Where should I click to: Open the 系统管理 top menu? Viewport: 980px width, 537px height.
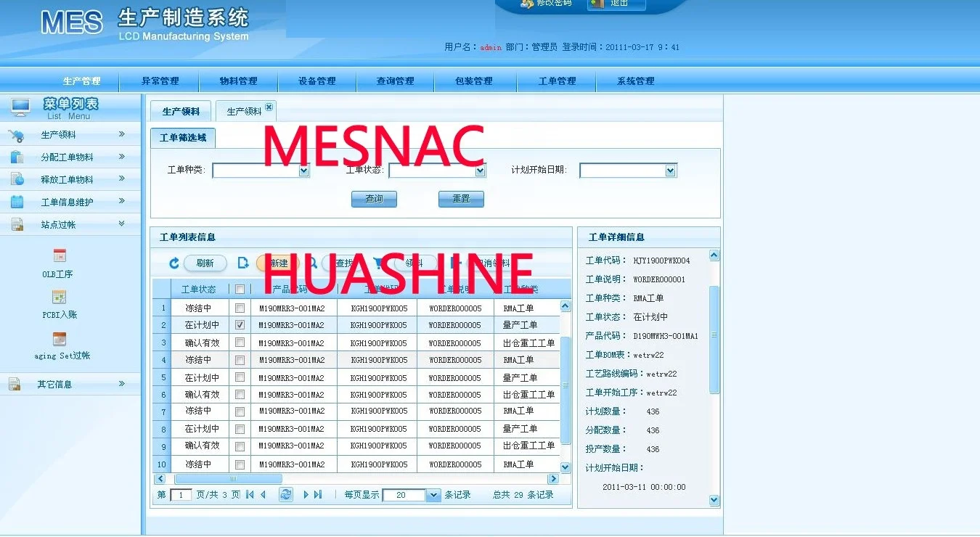635,81
